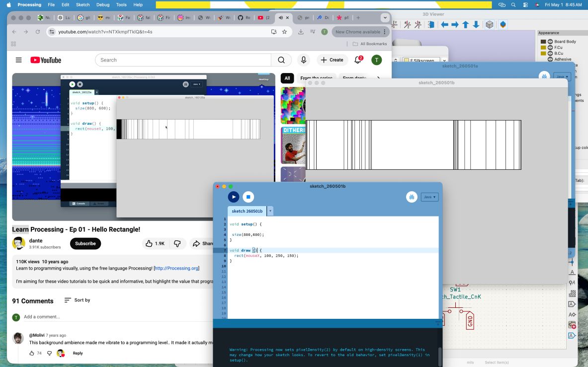
Task: Toggle F.Cu layer visibility eye
Action: (x=550, y=48)
